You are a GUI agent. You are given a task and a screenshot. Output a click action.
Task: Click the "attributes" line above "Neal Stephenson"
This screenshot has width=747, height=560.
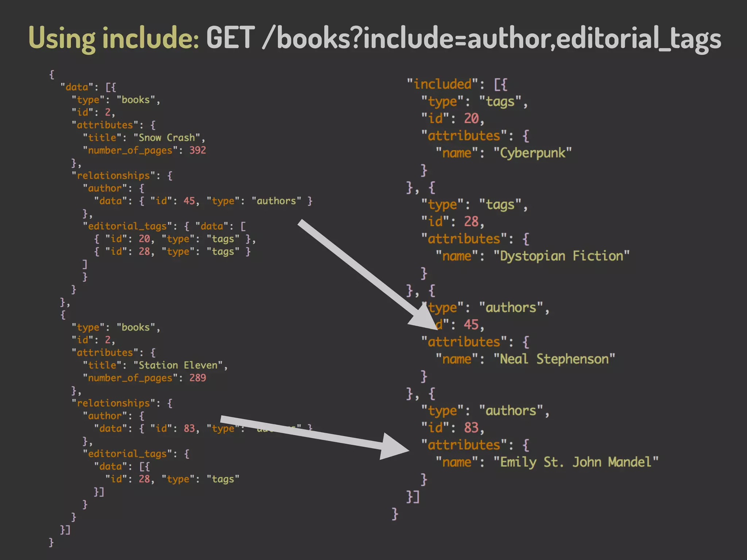(475, 342)
